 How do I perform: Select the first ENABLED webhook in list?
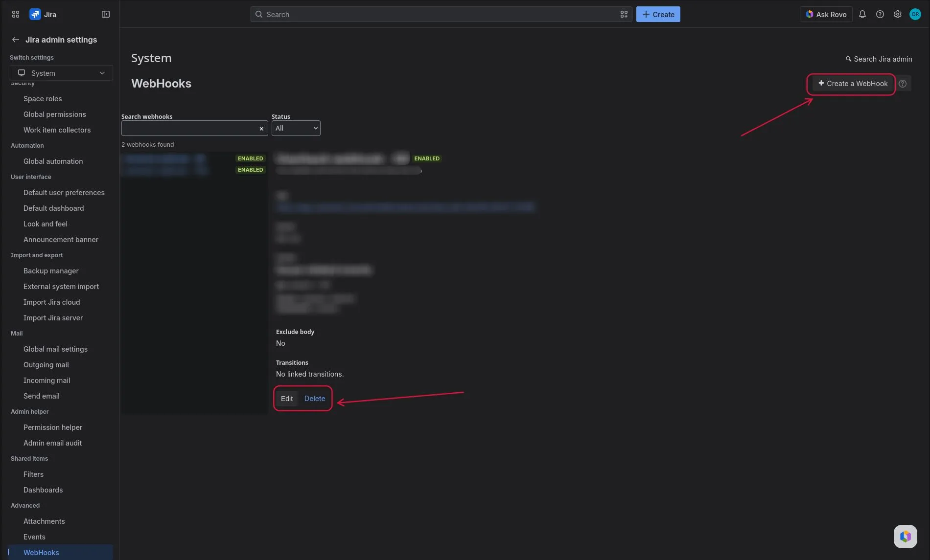click(x=194, y=158)
